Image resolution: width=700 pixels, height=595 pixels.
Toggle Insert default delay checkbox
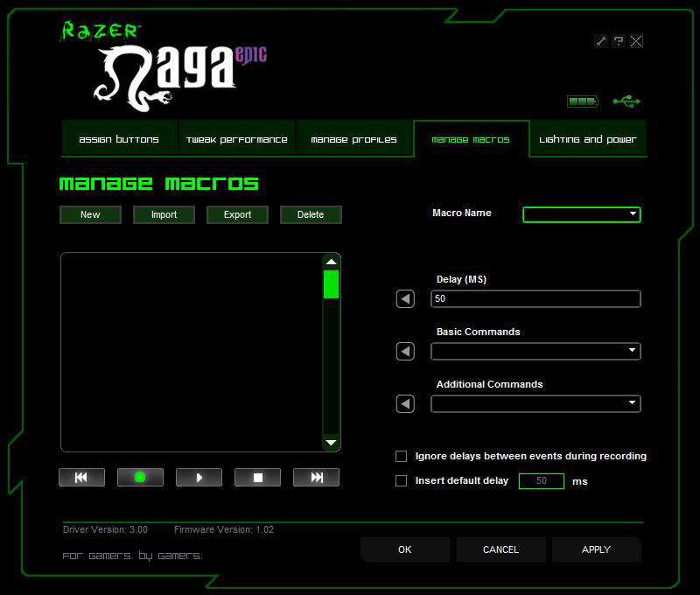coord(401,480)
